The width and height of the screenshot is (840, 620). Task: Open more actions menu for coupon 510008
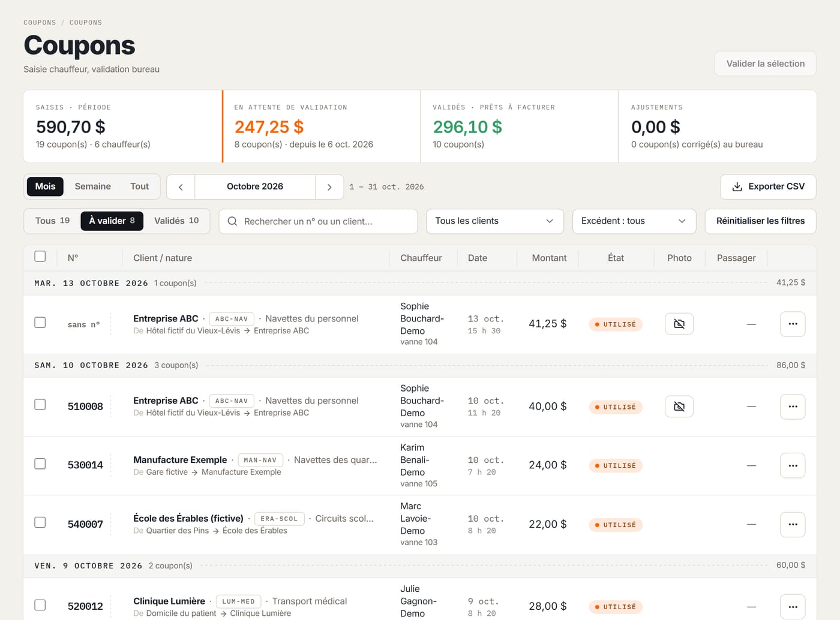pyautogui.click(x=793, y=407)
